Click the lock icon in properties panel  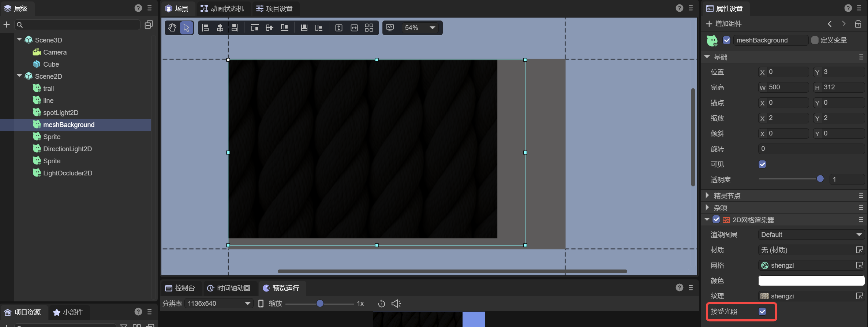click(858, 24)
